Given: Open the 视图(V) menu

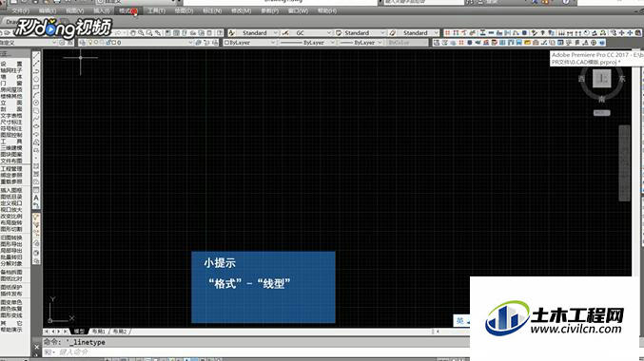Looking at the screenshot, I should pyautogui.click(x=74, y=10).
